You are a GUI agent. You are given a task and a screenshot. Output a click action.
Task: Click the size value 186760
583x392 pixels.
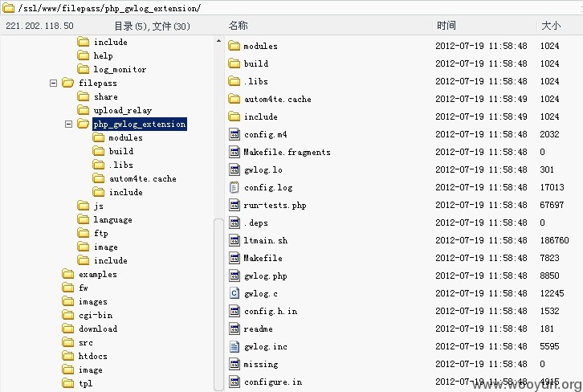[x=554, y=240]
